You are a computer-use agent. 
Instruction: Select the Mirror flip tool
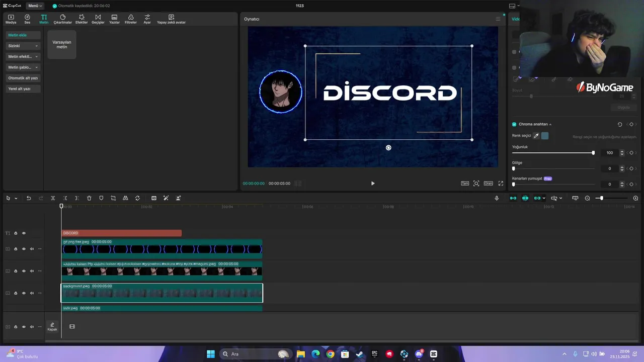tap(125, 198)
